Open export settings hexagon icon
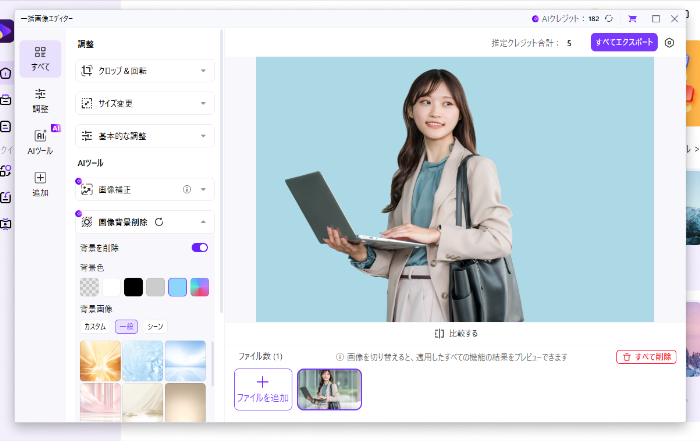The image size is (700, 441). (x=669, y=43)
